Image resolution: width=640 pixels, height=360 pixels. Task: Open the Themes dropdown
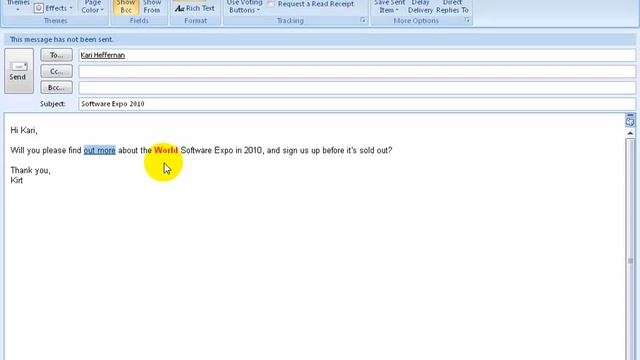click(x=18, y=6)
